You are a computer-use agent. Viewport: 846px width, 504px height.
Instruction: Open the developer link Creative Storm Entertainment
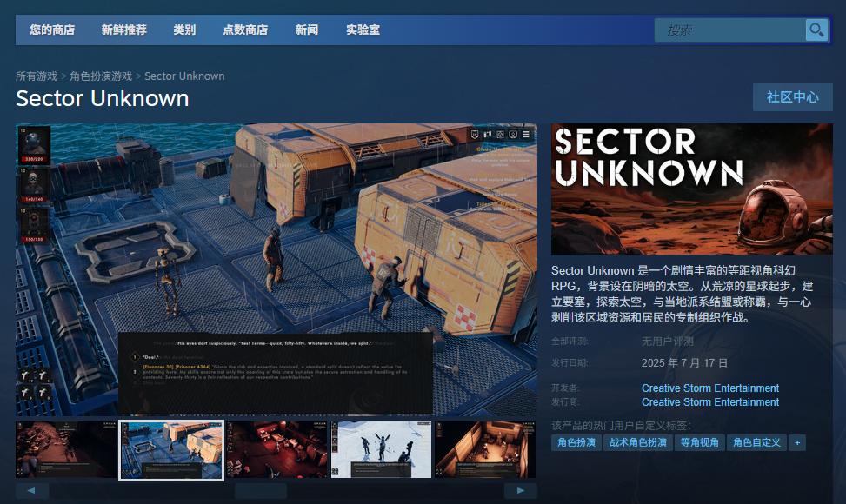709,388
